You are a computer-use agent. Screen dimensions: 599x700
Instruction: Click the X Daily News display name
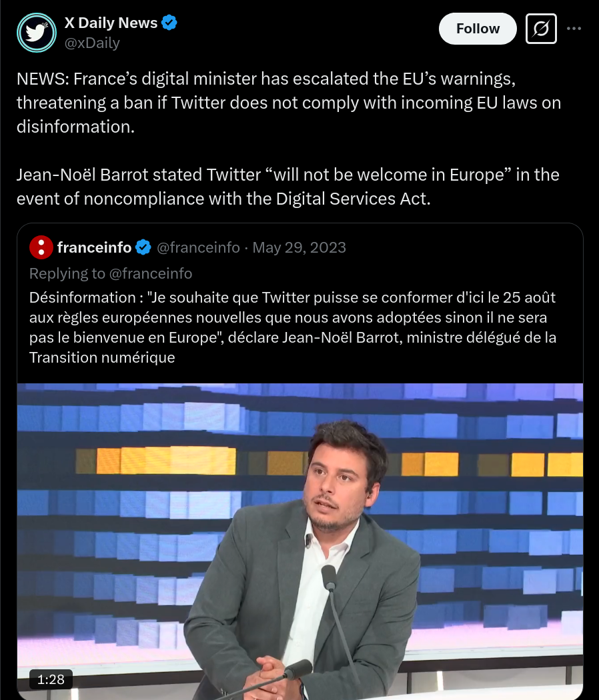(111, 22)
